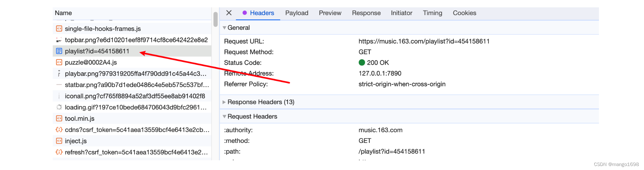Open the Cookies tab
The height and width of the screenshot is (170, 644).
tap(464, 13)
